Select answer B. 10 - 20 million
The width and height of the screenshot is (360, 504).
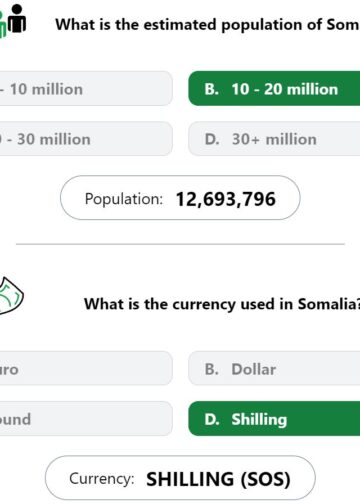coord(274,89)
